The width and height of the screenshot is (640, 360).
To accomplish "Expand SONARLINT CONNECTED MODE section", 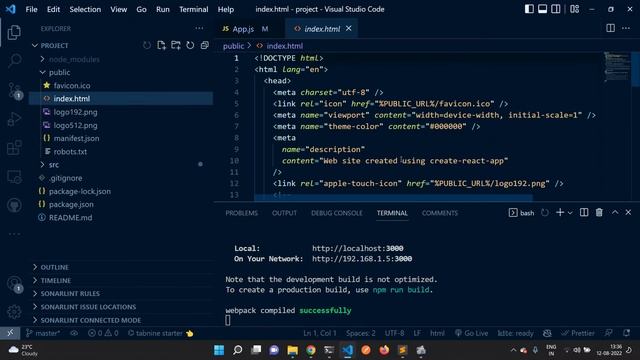I will pos(91,320).
